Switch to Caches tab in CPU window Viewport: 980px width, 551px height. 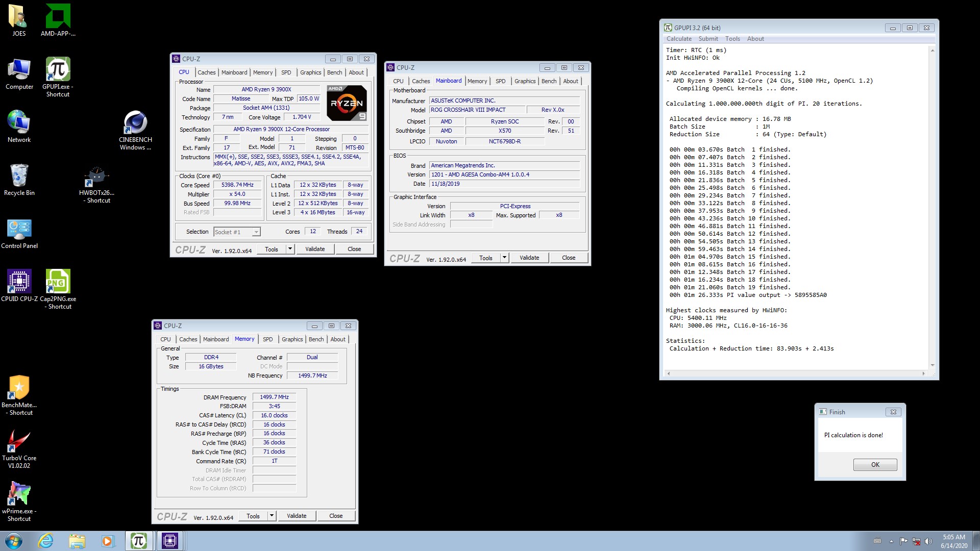click(x=207, y=72)
